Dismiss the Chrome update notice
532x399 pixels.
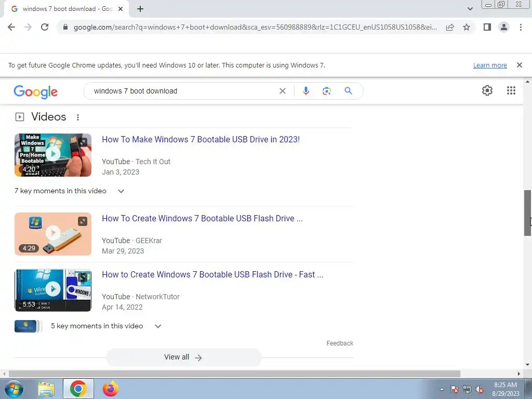pyautogui.click(x=519, y=65)
